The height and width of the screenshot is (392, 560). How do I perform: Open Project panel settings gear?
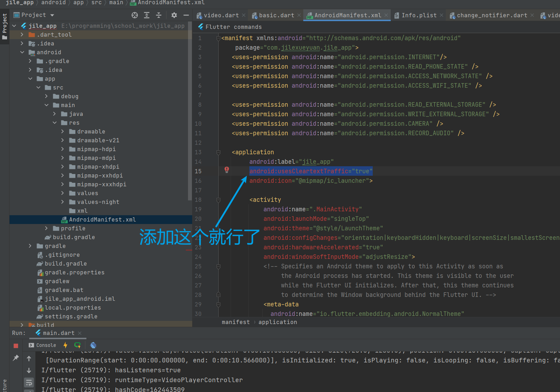(x=174, y=15)
